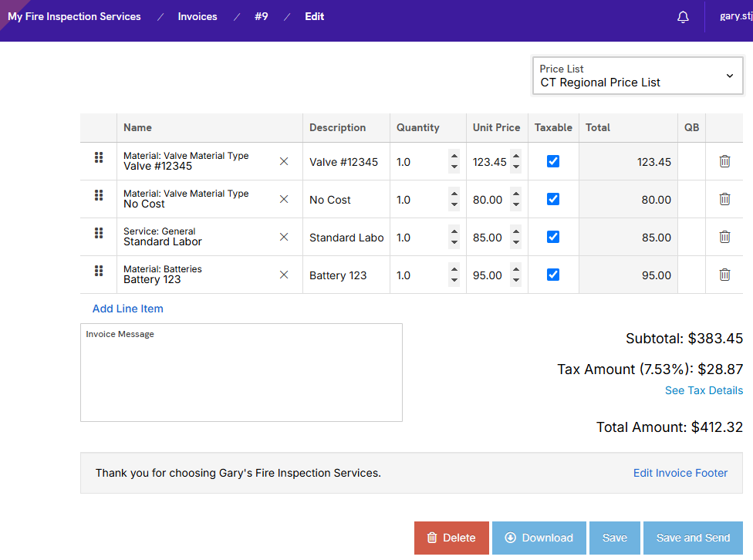Clear the No Cost item name

point(284,199)
